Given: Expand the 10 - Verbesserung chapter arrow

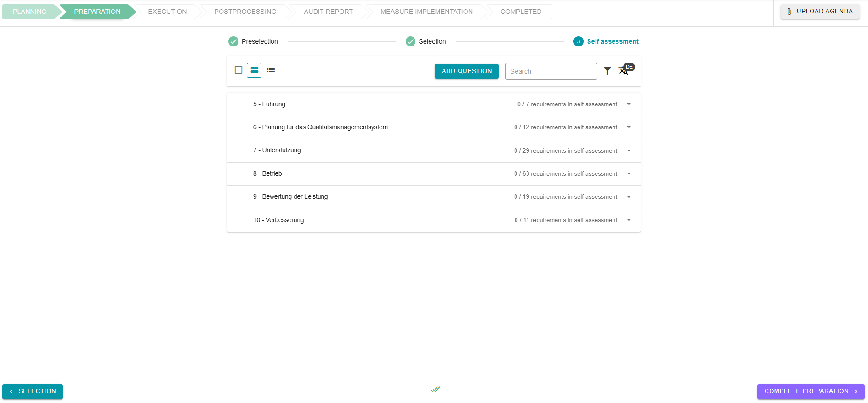Looking at the screenshot, I should (x=629, y=220).
